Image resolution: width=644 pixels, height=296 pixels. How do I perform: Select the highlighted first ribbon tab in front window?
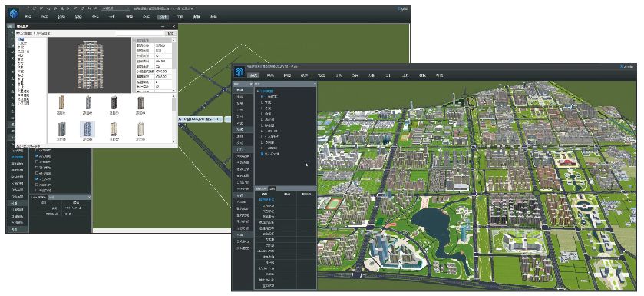coord(253,75)
